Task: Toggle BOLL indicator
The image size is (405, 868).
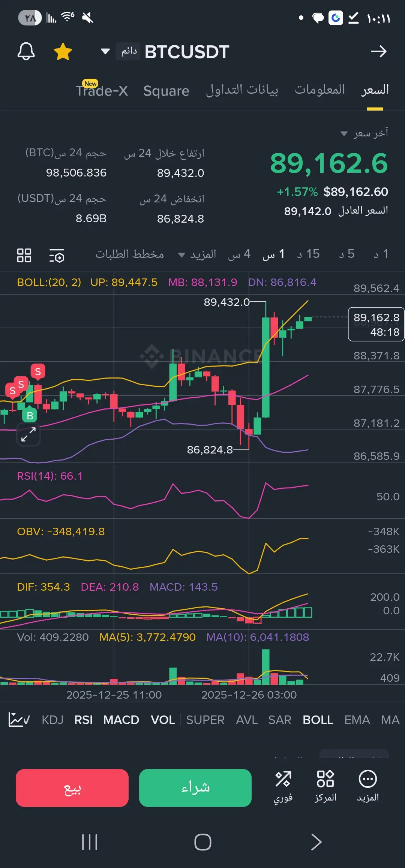Action: click(318, 720)
